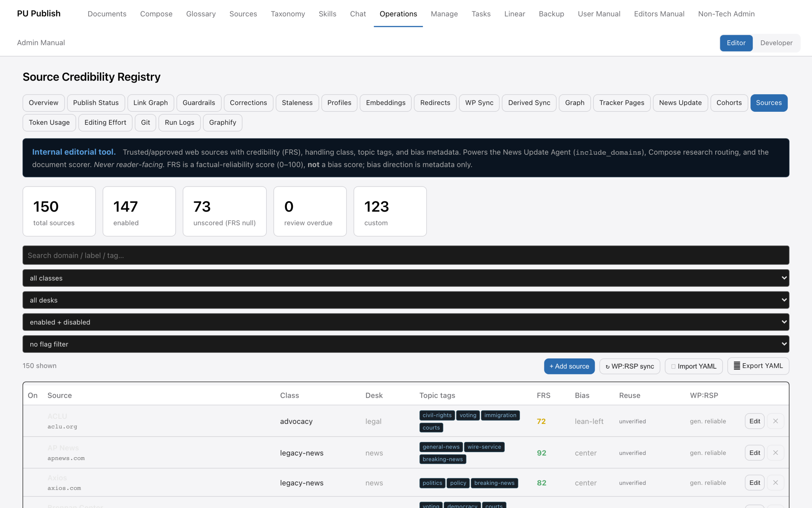Open the no flag filter dropdown

click(x=406, y=344)
